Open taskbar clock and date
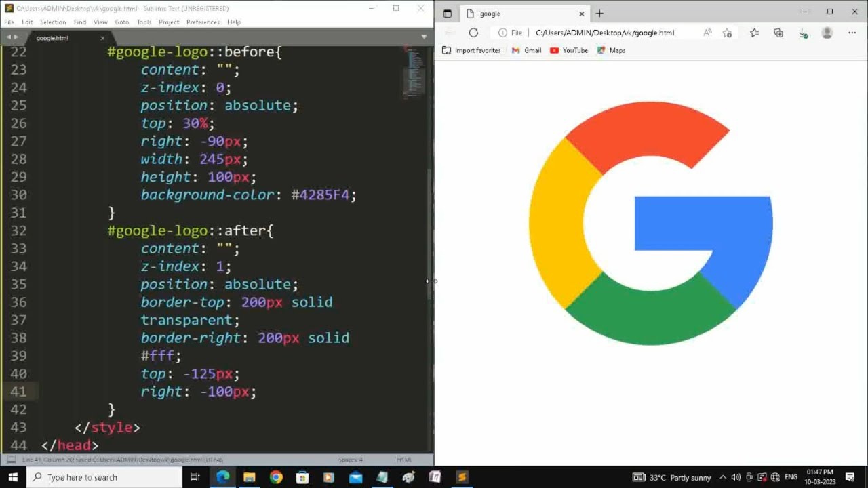Viewport: 868px width, 488px height. pyautogui.click(x=819, y=477)
